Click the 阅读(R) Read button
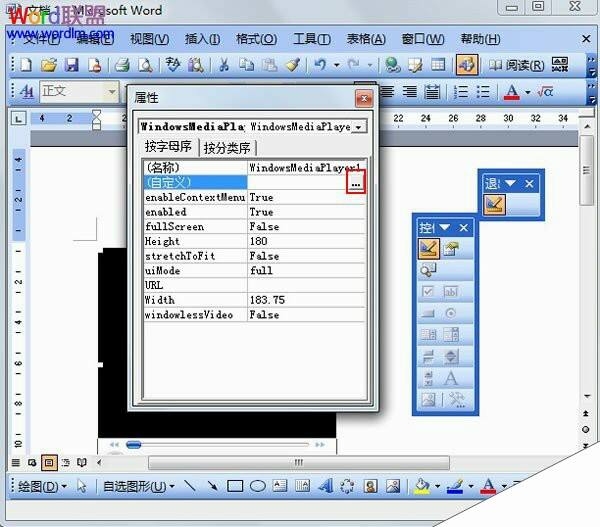600x527 pixels. tap(516, 65)
